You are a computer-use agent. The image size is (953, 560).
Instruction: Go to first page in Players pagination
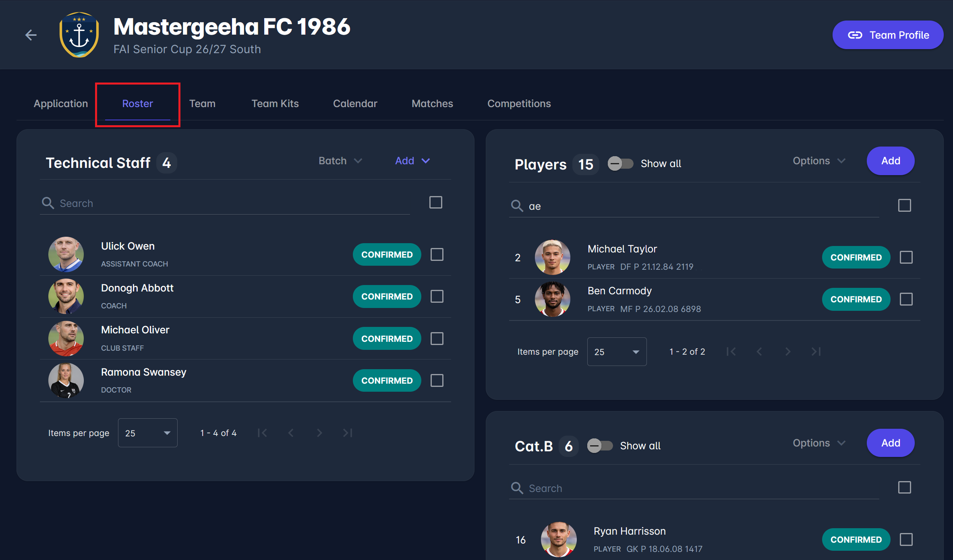tap(731, 351)
